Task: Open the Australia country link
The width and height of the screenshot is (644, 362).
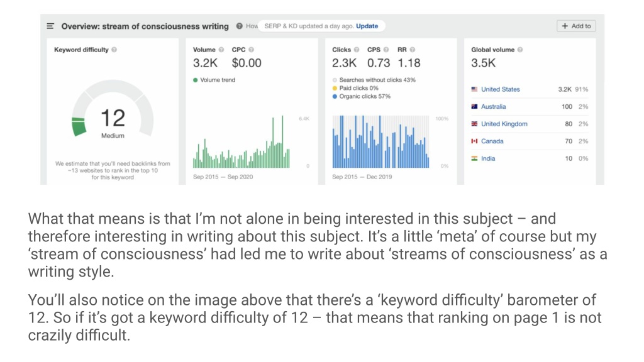Action: 493,106
